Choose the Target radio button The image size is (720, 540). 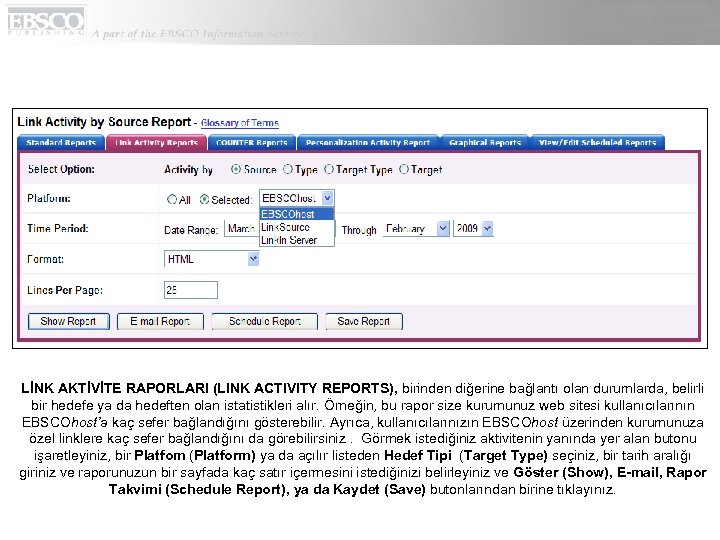click(404, 169)
